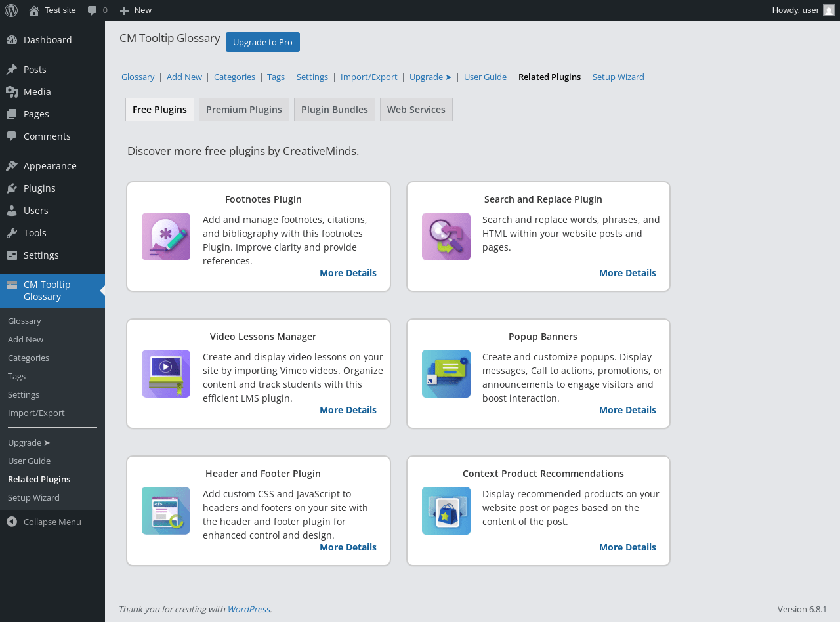
Task: Switch to the Premium Plugins tab
Action: (244, 110)
